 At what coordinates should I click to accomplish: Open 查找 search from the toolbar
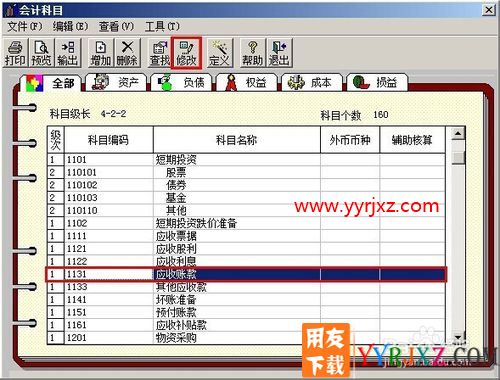pos(159,53)
